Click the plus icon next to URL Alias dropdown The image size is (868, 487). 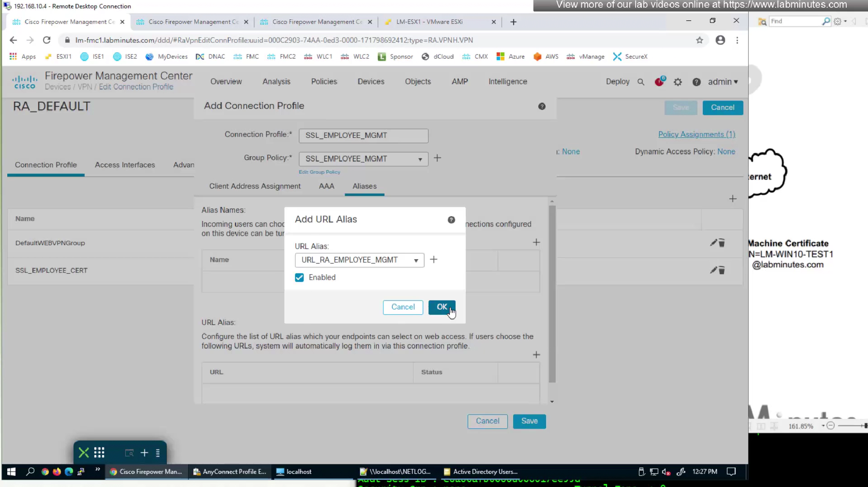point(434,260)
